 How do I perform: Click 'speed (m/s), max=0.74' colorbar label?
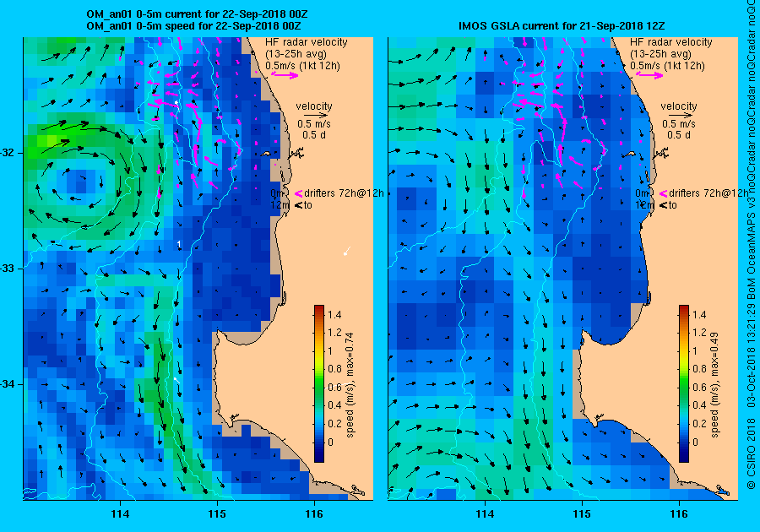click(350, 385)
